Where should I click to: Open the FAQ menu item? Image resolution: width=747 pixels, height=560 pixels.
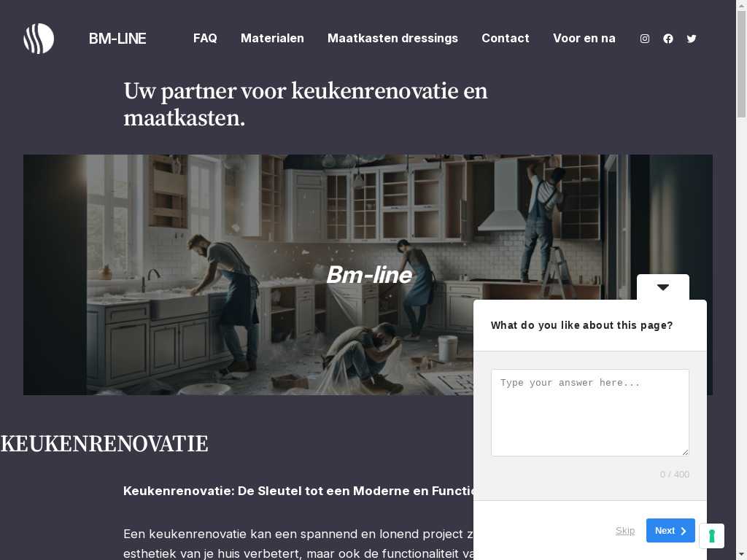click(205, 38)
